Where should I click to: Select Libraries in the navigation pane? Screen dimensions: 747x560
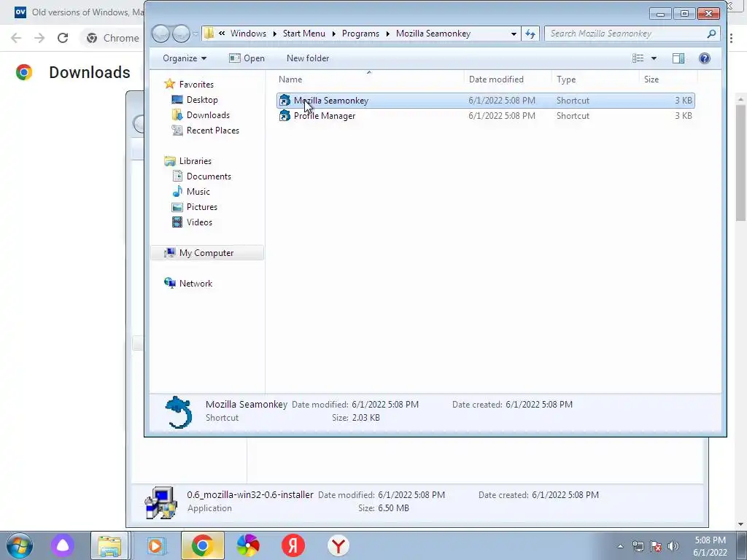tap(196, 161)
